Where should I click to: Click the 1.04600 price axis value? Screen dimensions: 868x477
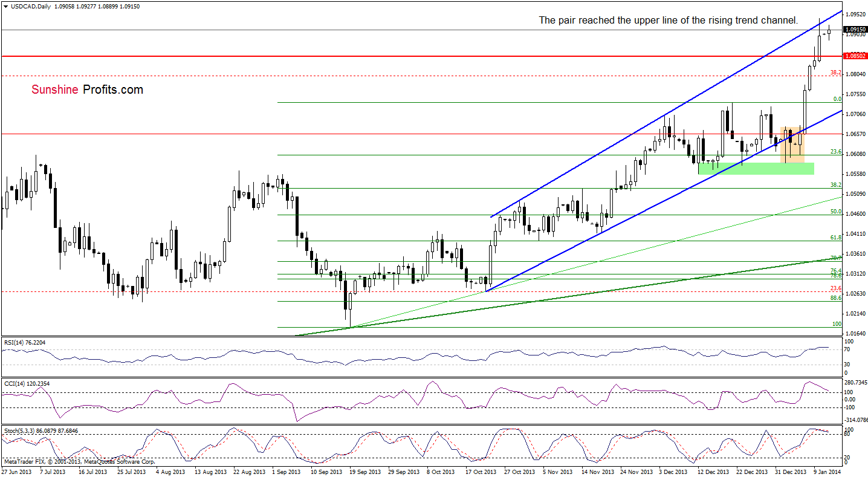coord(855,213)
